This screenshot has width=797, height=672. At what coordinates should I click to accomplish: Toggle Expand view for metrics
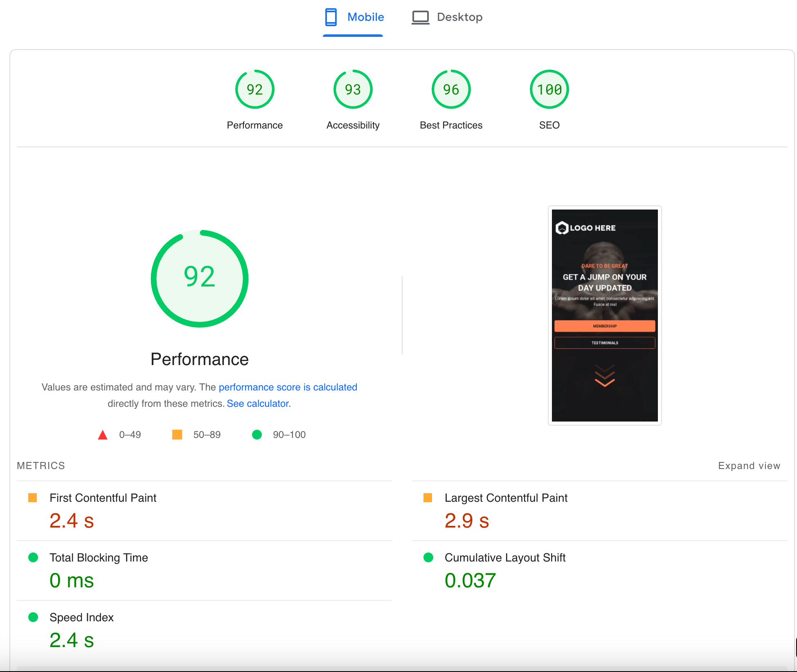[x=749, y=466]
